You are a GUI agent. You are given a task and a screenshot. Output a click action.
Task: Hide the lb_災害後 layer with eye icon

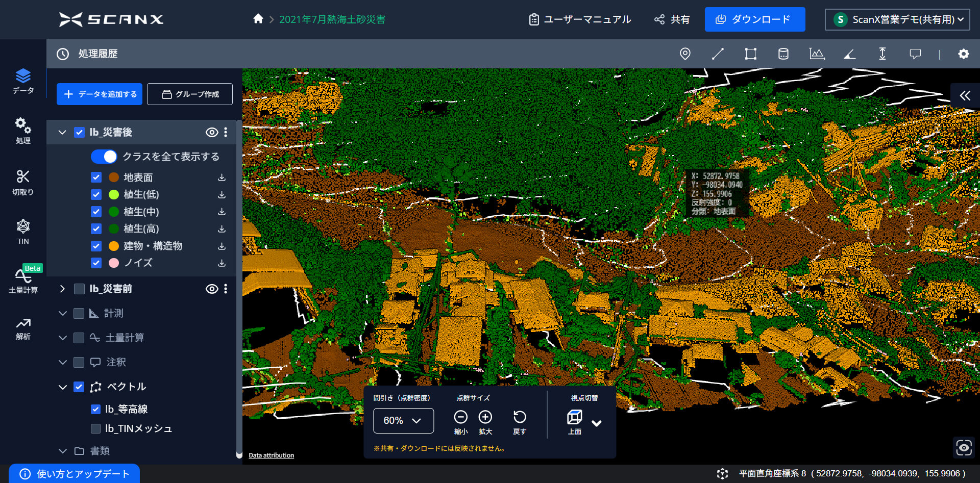pos(211,132)
